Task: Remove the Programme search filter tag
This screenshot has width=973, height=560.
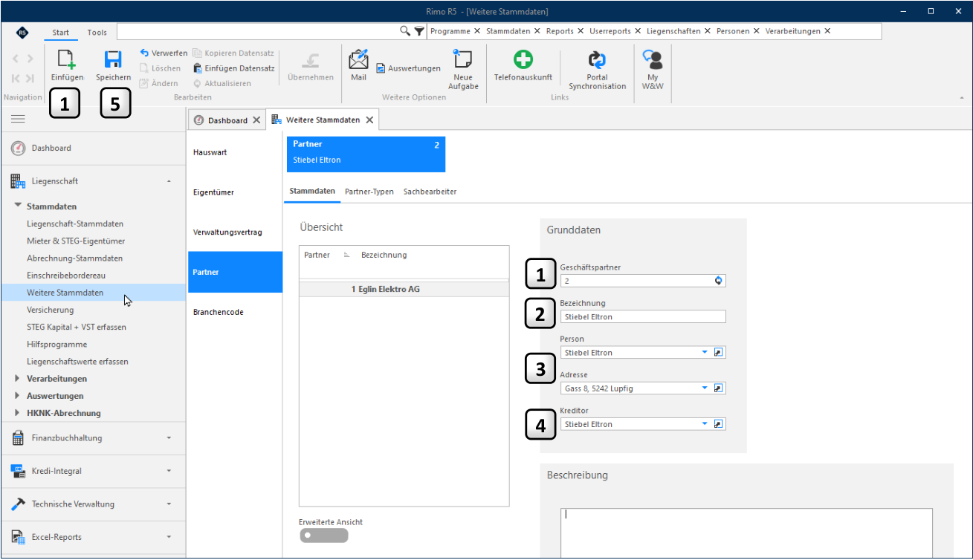Action: [477, 31]
